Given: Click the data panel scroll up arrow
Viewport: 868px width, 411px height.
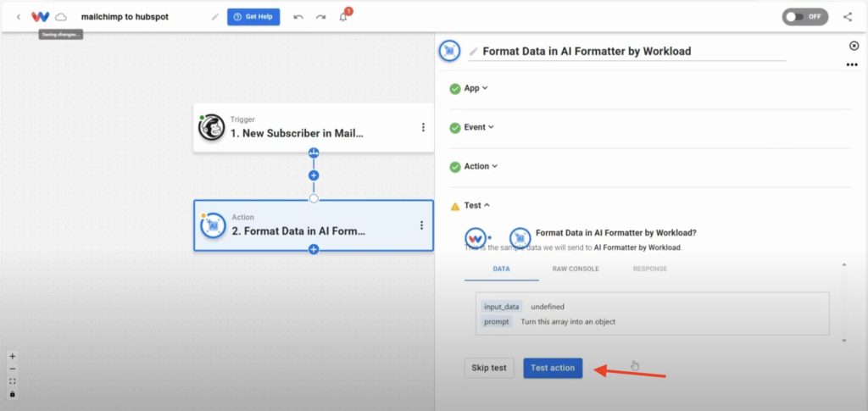Looking at the screenshot, I should tap(843, 265).
